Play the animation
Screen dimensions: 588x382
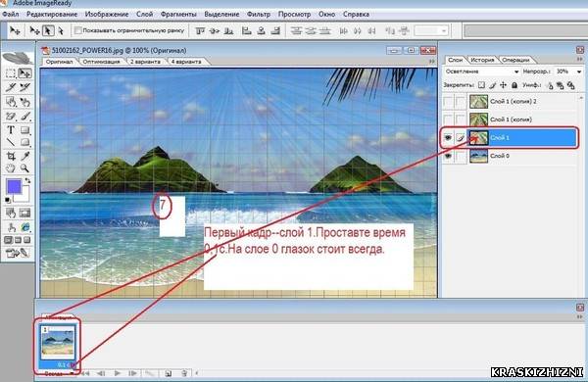point(118,373)
